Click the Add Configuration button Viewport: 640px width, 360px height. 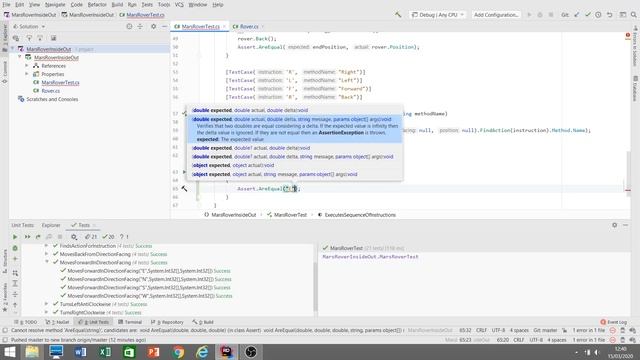(496, 15)
